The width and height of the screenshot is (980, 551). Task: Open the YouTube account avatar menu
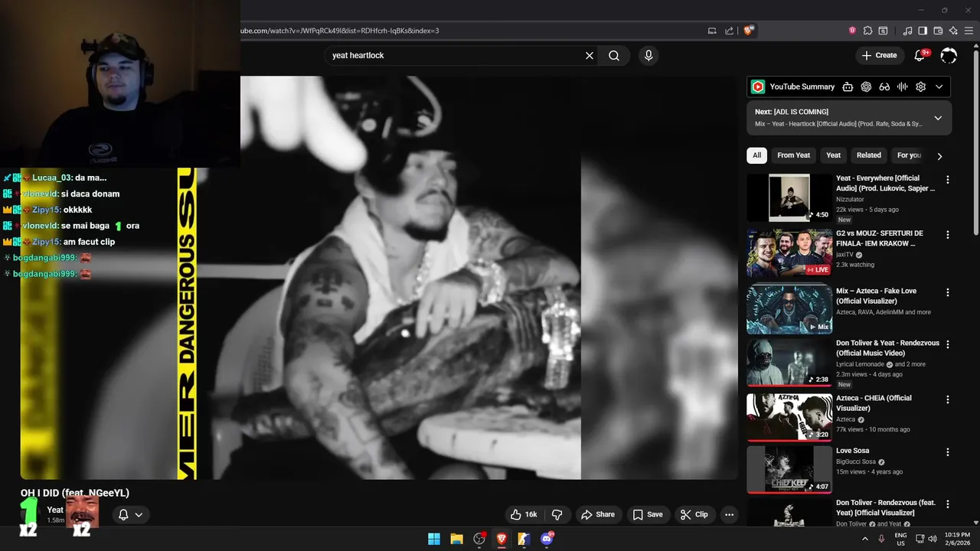pos(949,55)
